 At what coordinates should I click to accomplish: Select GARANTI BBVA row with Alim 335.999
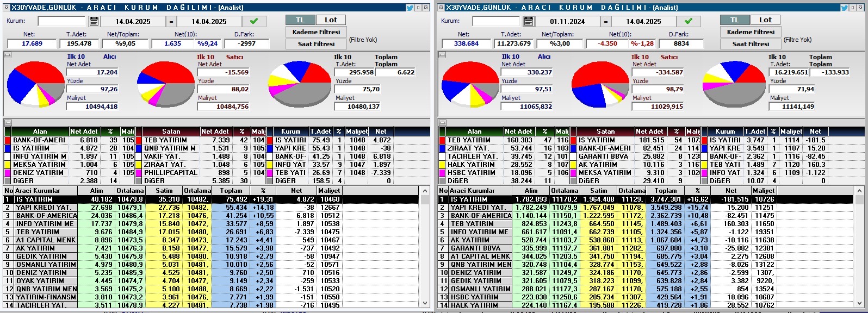pyautogui.click(x=646, y=248)
